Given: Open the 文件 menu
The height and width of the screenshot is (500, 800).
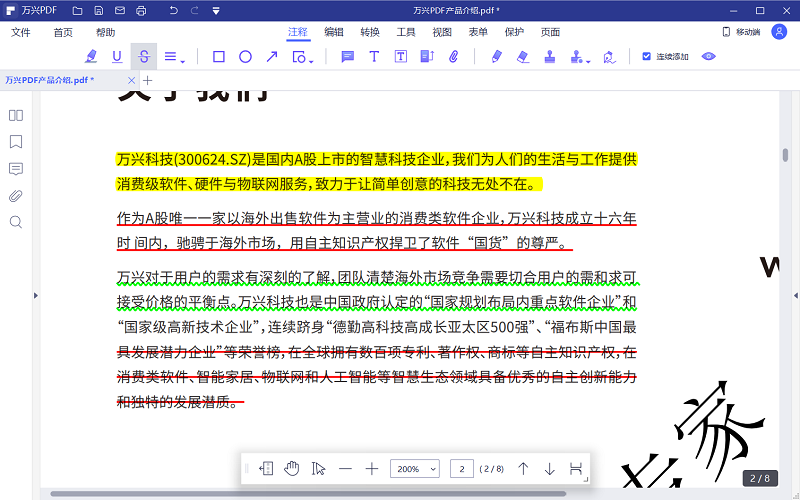Looking at the screenshot, I should (x=21, y=33).
